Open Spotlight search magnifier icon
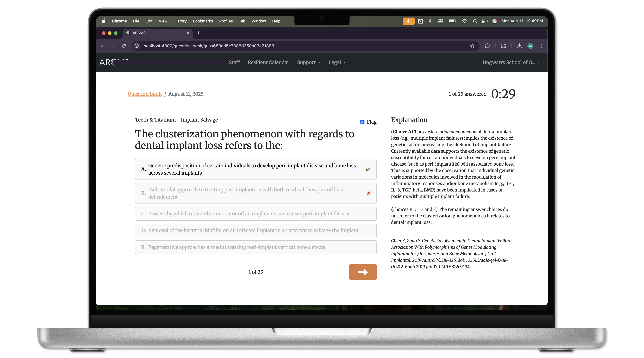 (x=475, y=21)
